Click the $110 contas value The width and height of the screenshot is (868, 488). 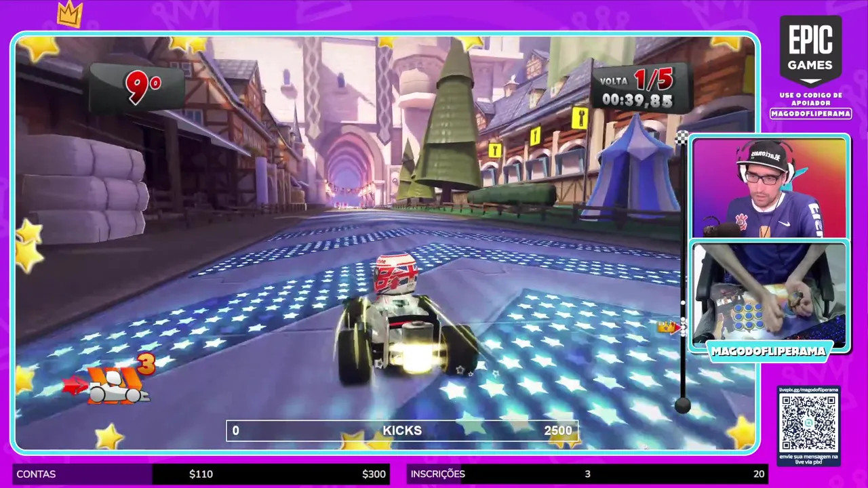pos(201,474)
